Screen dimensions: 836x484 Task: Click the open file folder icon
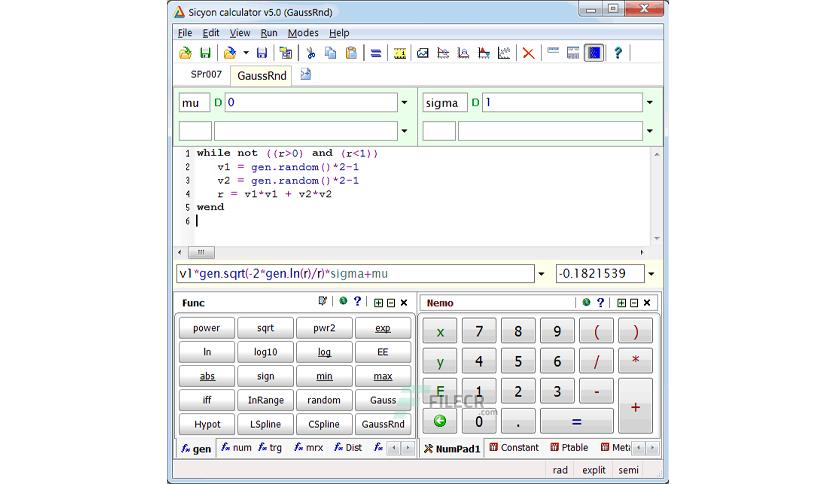tap(185, 53)
